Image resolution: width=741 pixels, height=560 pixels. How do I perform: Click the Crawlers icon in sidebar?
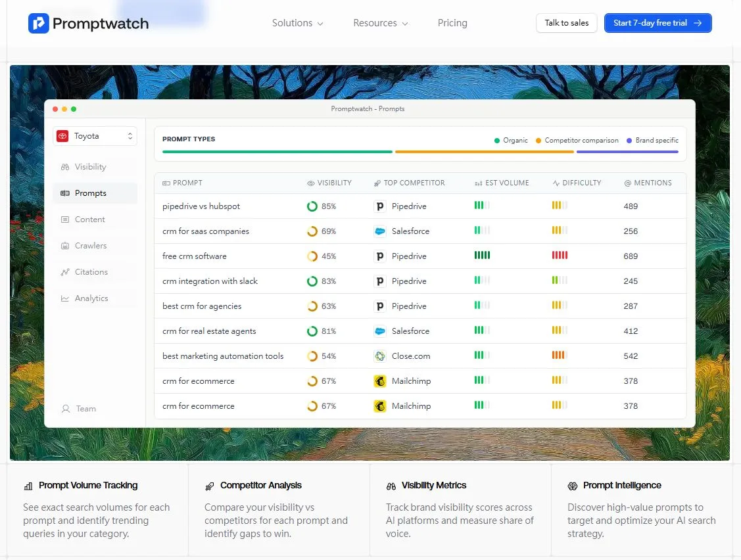(x=65, y=246)
